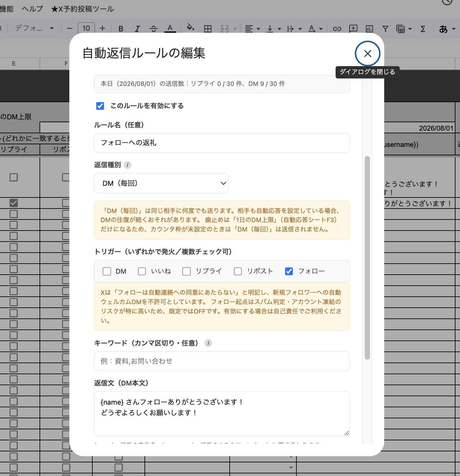Open input tools あ button

443,29
